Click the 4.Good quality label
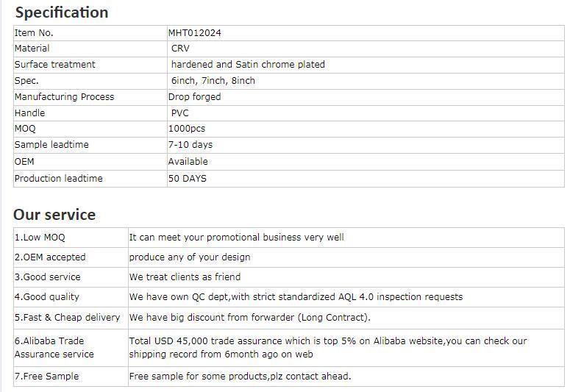Screen dimensions: 570x392 click(47, 296)
